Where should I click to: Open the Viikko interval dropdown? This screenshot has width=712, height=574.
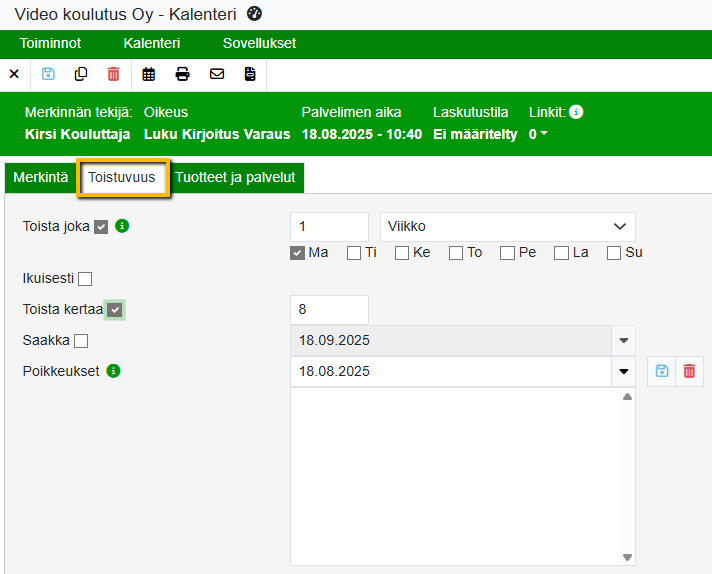coord(507,227)
